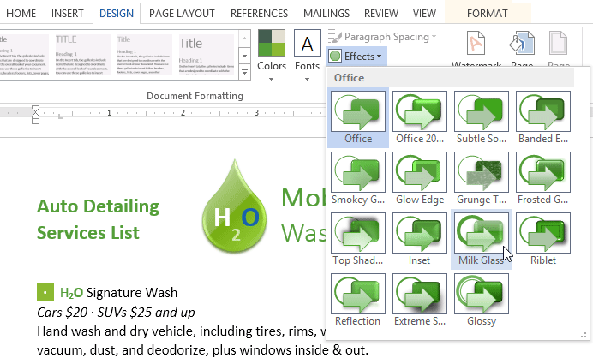Pick the Extreme Shadow effects theme

pyautogui.click(x=420, y=301)
